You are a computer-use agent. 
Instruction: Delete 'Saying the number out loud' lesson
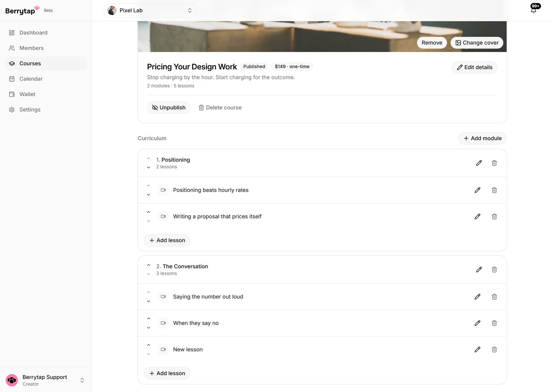pyautogui.click(x=494, y=296)
